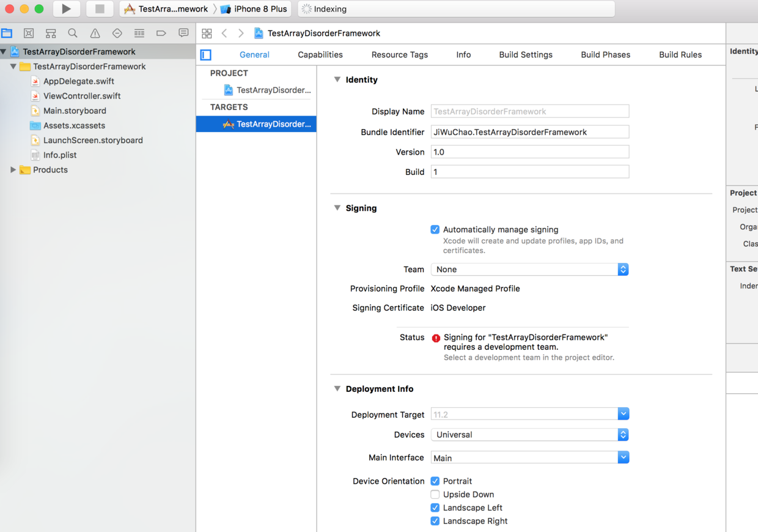Open the Find navigator magnifier icon

tap(73, 33)
